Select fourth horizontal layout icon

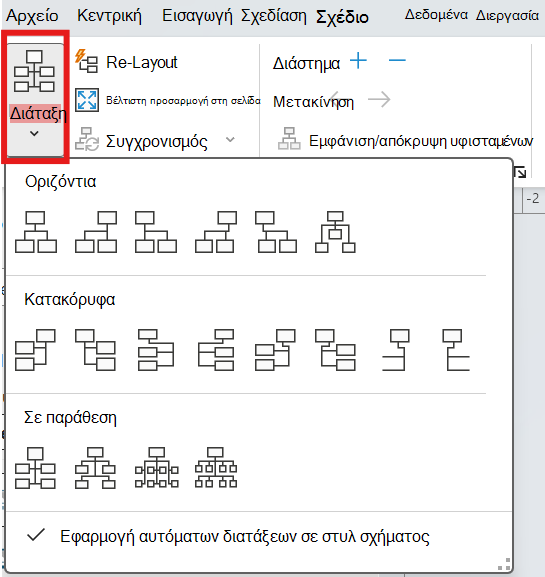tap(216, 232)
